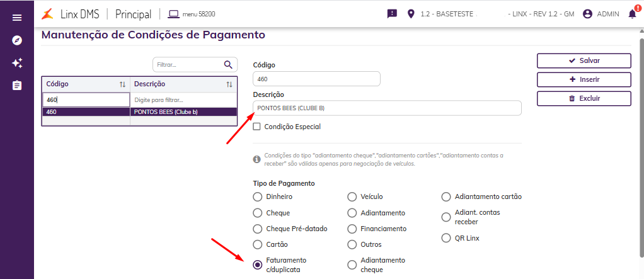Select the Dinheiro payment type
644x279 pixels.
coord(257,196)
